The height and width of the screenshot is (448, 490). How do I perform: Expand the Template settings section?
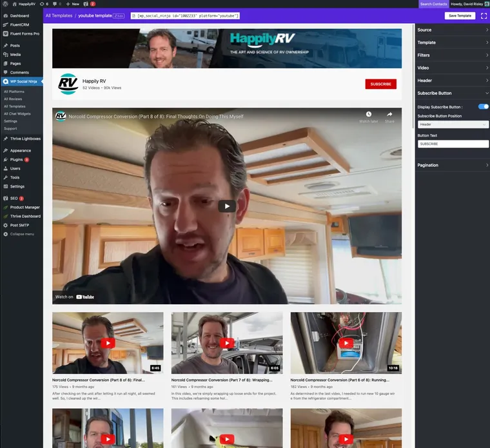tap(453, 43)
